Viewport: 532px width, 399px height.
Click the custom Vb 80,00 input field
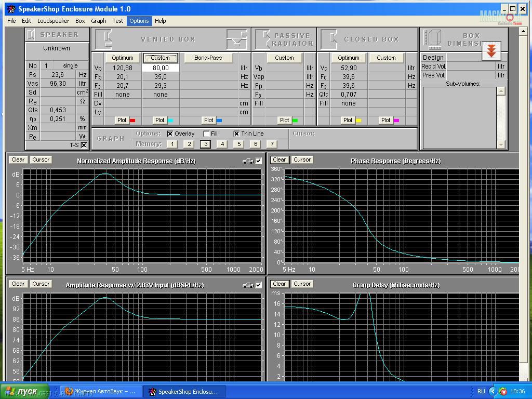click(161, 68)
